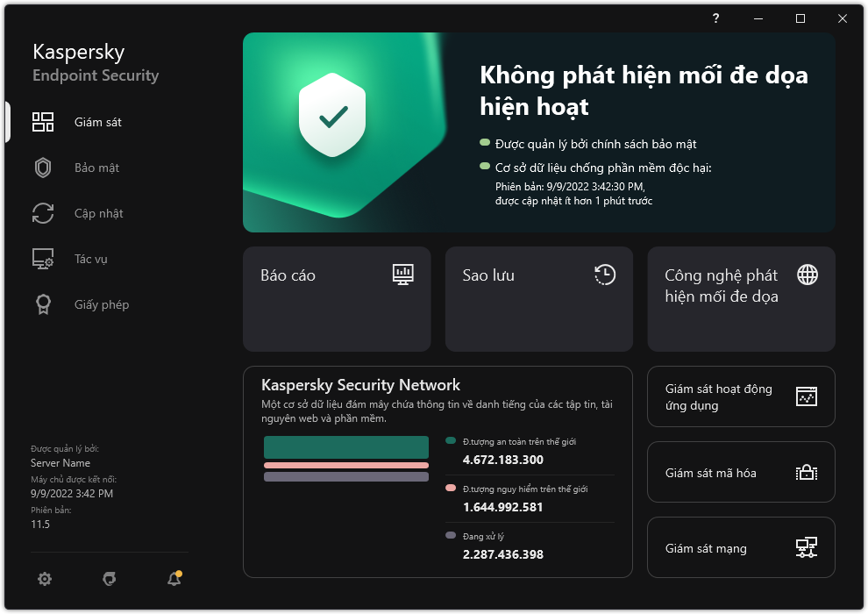Open the Giấy phép license section
This screenshot has width=868, height=614.
tap(101, 304)
